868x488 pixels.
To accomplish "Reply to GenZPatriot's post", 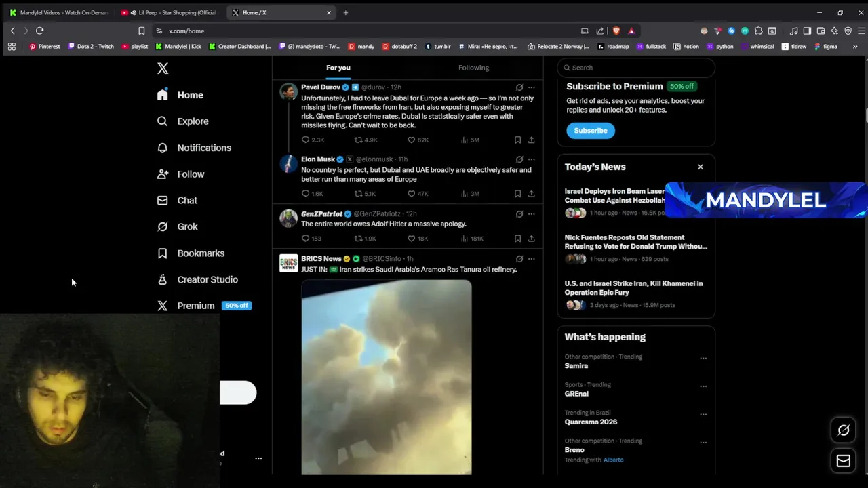I will click(311, 239).
